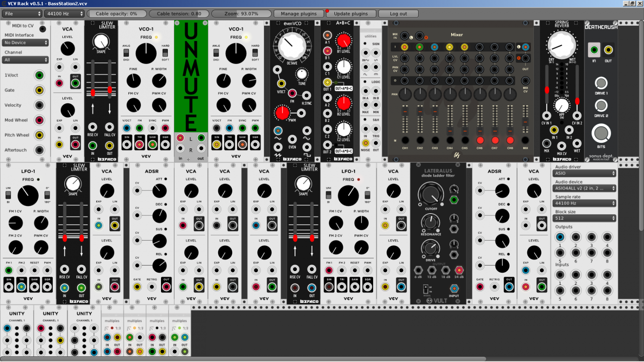Click the Lateralus Resonance knob
The height and width of the screenshot is (362, 644).
click(x=430, y=222)
